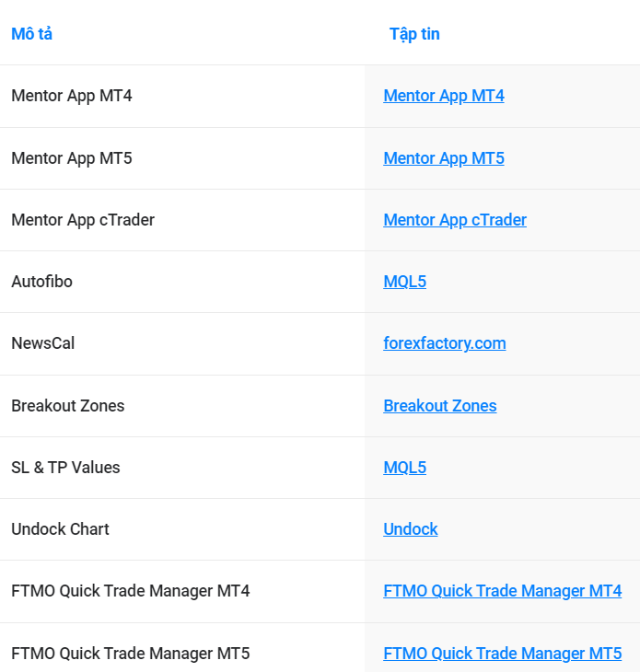
Task: Open the Mentor App MT5 download link
Action: pyautogui.click(x=444, y=158)
